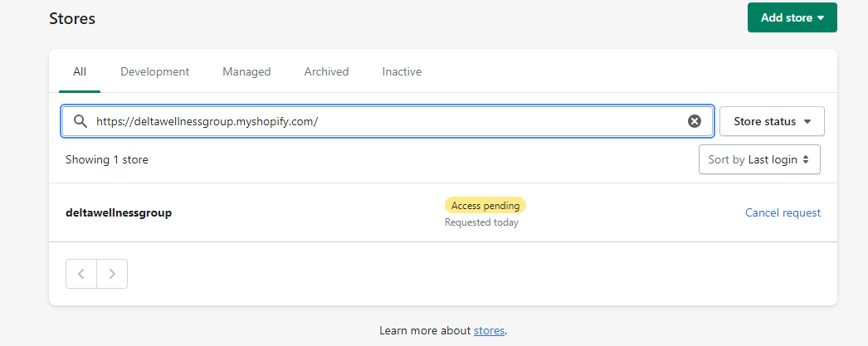This screenshot has width=868, height=346.
Task: Open the Add store menu
Action: (792, 17)
